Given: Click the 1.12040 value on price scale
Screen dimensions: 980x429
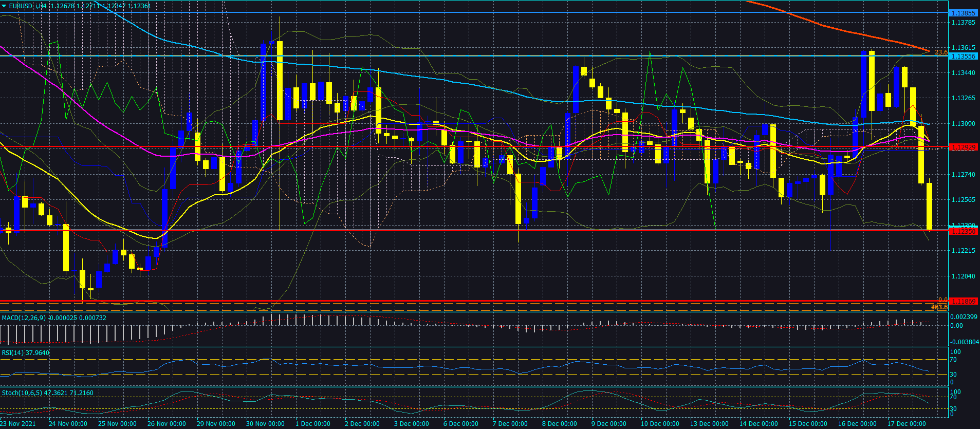Looking at the screenshot, I should tap(964, 276).
